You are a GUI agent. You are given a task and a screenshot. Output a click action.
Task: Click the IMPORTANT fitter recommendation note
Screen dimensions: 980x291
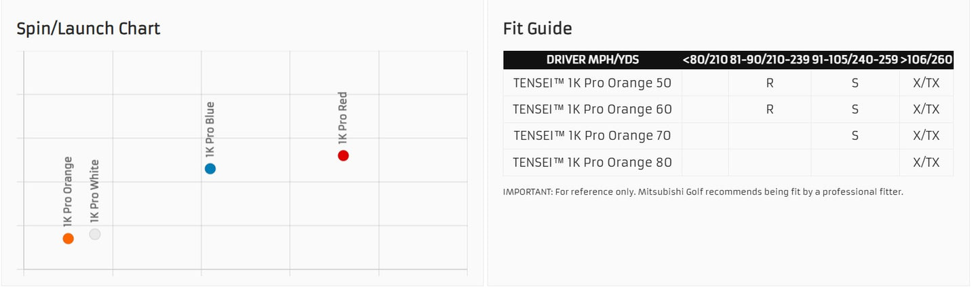click(x=703, y=192)
